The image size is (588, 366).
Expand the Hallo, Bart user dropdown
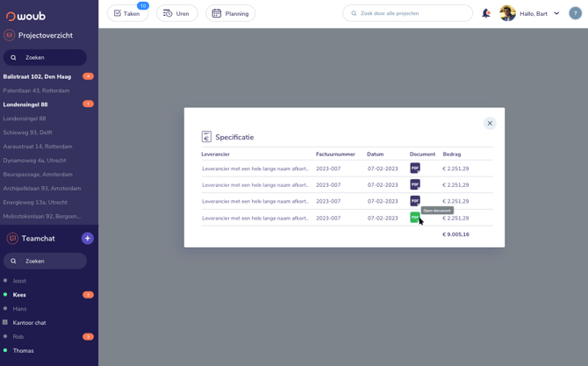pyautogui.click(x=556, y=13)
